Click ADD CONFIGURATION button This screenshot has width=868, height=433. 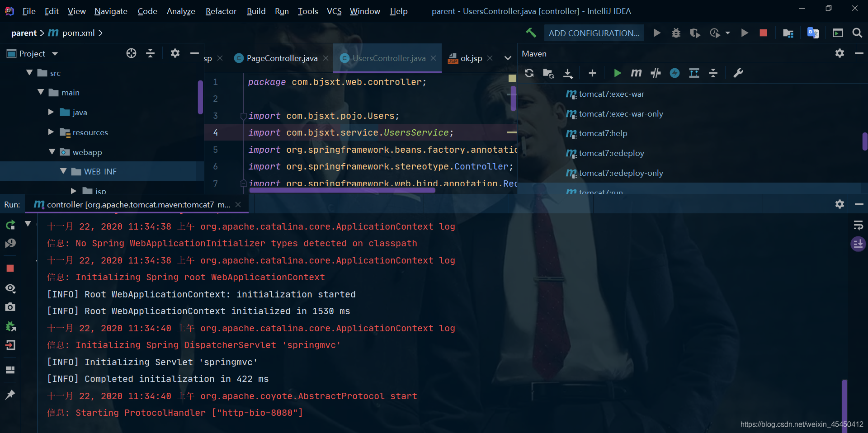594,33
